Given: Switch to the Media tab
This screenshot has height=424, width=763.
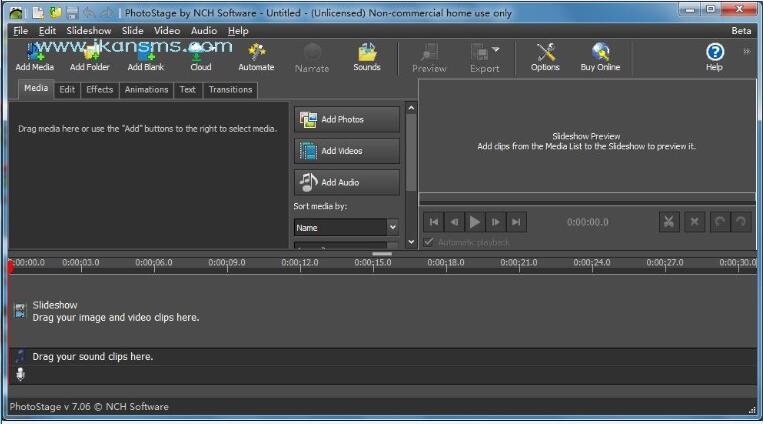Looking at the screenshot, I should click(x=36, y=89).
